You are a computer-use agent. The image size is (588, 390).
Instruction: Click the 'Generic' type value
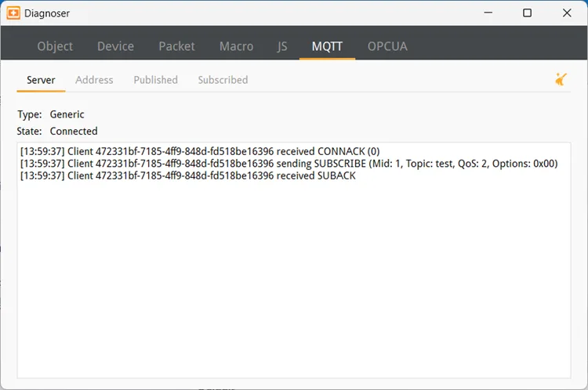(67, 114)
